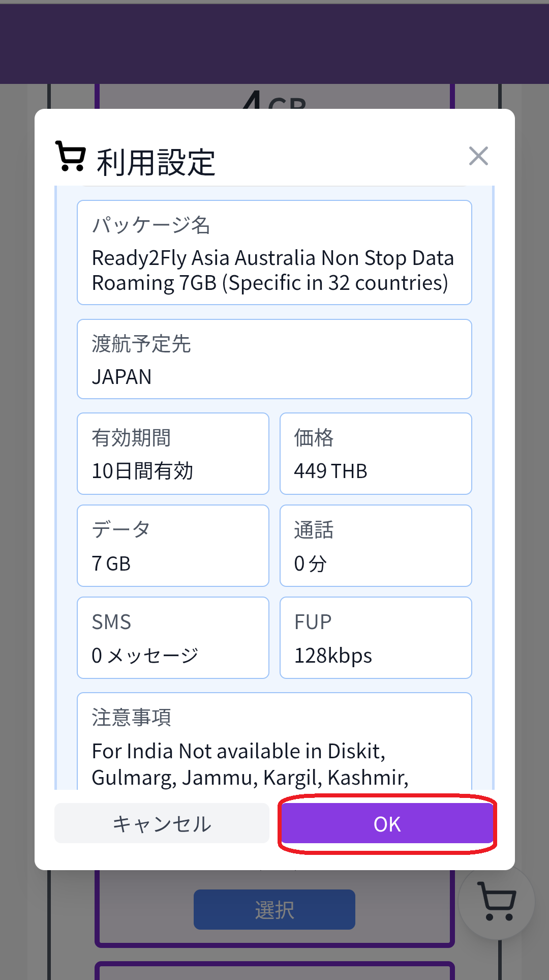Click the 価格 449 THB card
This screenshot has height=980, width=549.
click(x=376, y=454)
